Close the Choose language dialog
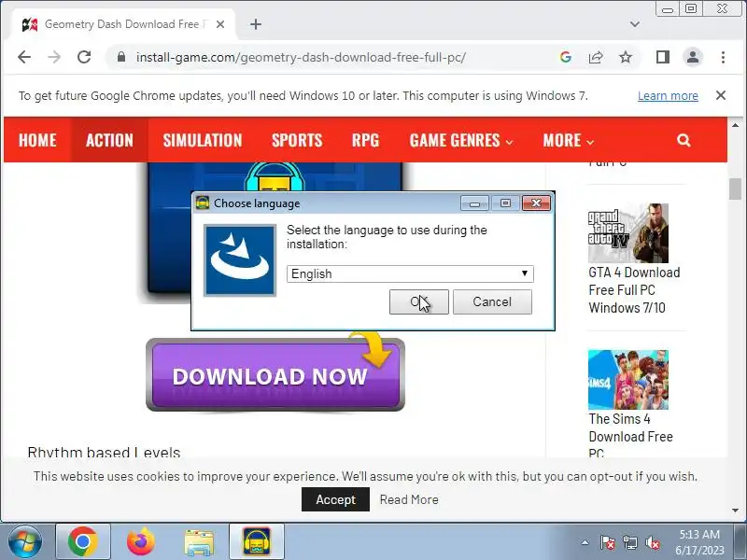 [x=536, y=203]
